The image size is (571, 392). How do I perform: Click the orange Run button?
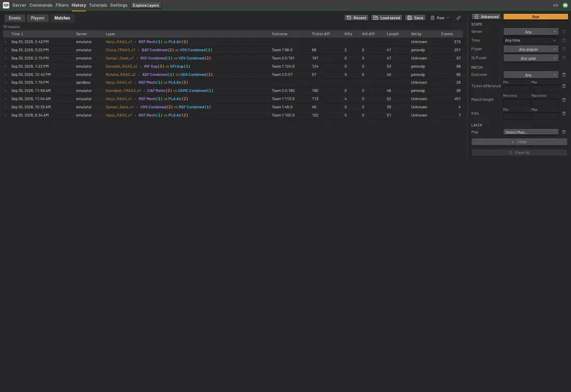click(535, 17)
